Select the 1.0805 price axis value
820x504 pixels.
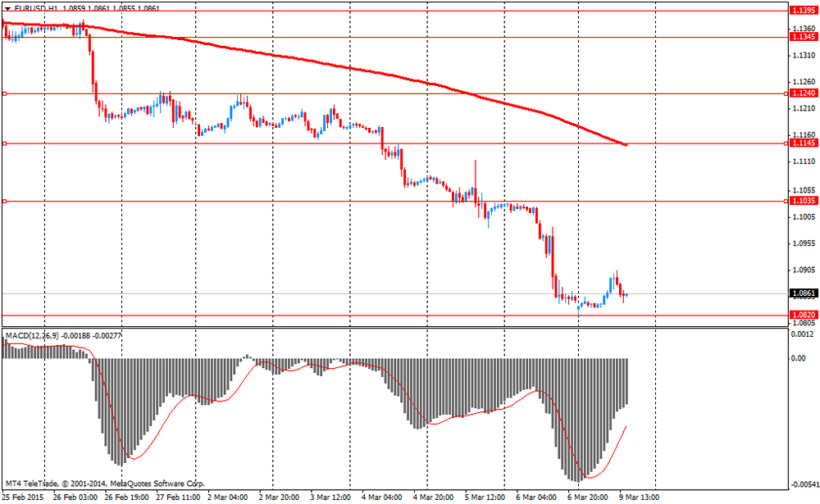click(804, 324)
